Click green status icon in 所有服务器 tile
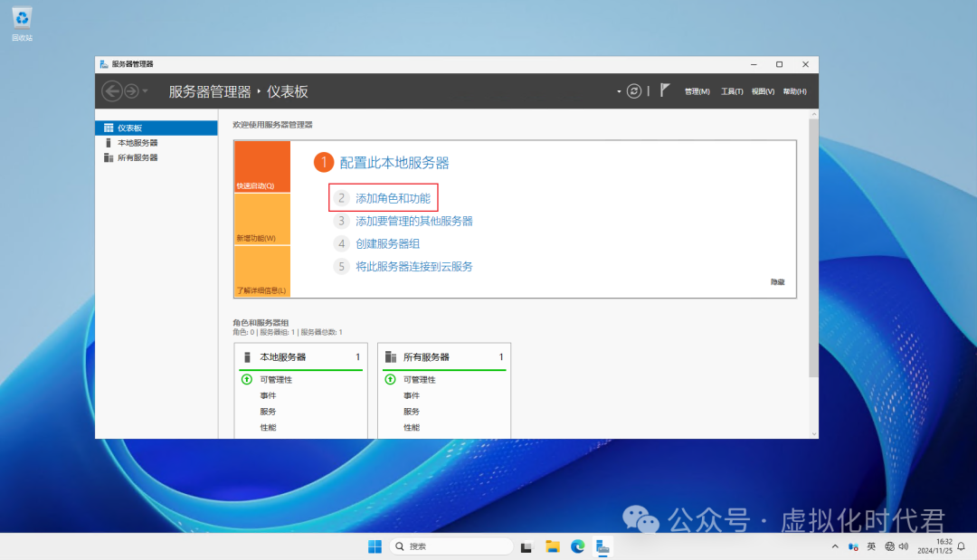977x560 pixels. [x=390, y=379]
